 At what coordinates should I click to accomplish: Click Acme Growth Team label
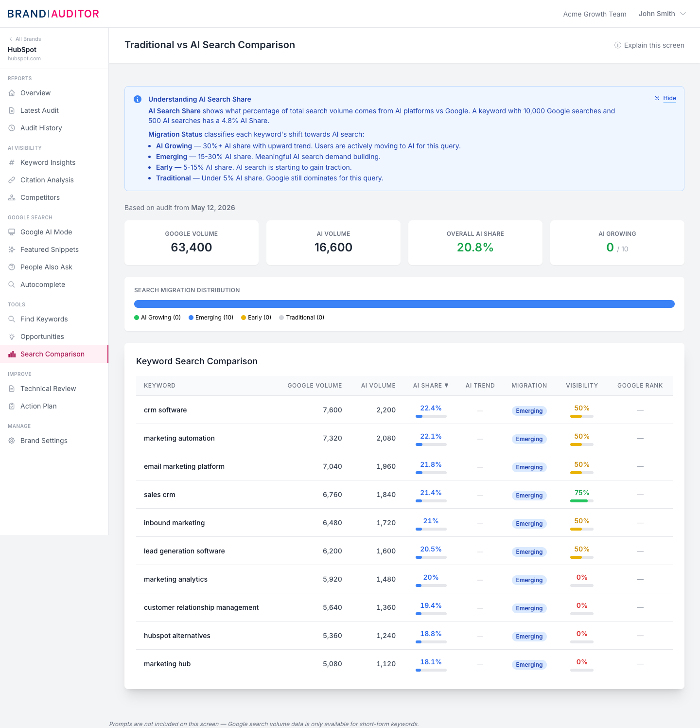pyautogui.click(x=595, y=14)
